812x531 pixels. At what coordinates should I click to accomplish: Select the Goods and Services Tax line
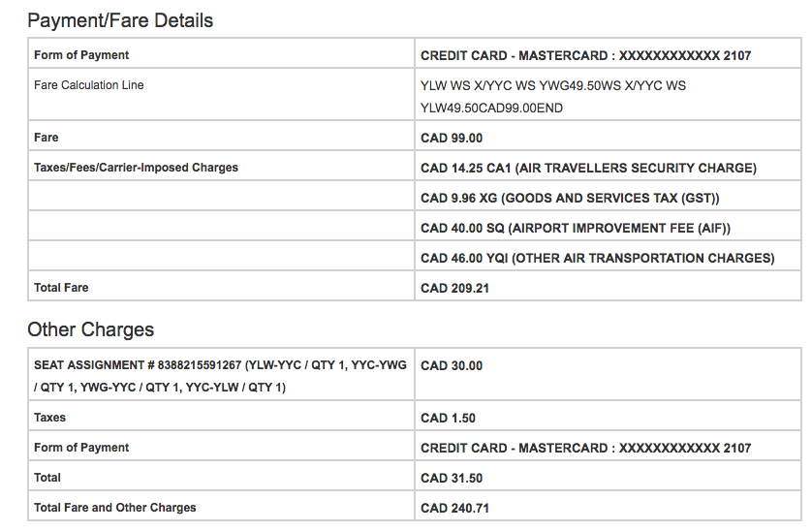click(x=570, y=198)
